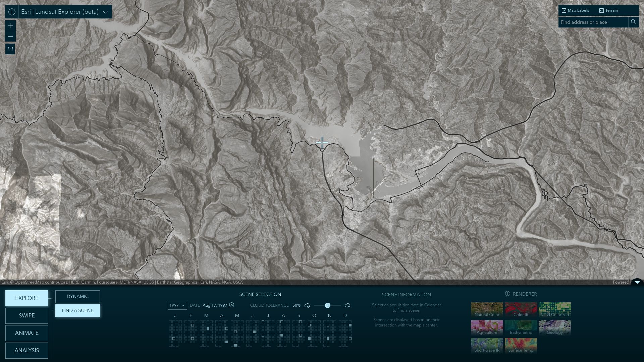644x362 pixels.
Task: Select the Short-wave IR renderer
Action: tap(487, 346)
